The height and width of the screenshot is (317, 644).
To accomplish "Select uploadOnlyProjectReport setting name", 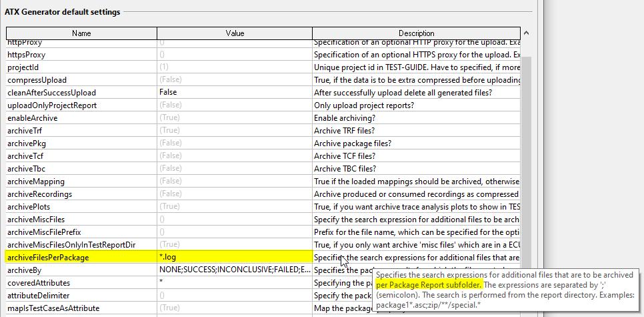I will click(81, 105).
